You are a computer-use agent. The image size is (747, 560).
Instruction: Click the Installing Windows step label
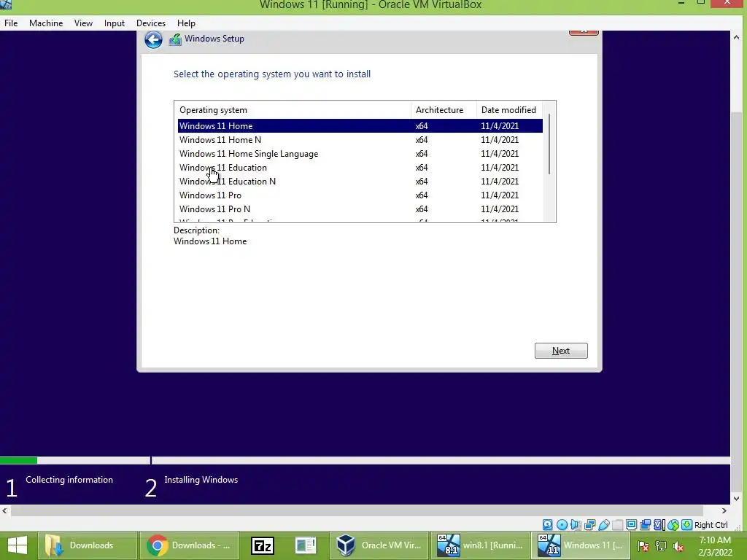(201, 480)
